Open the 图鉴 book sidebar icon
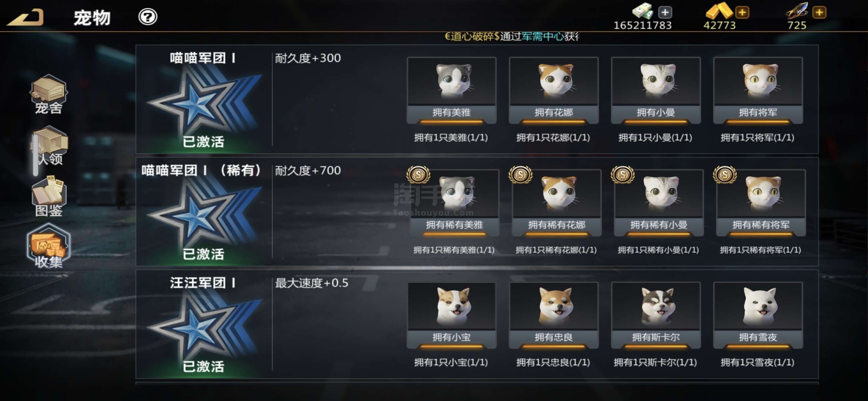Viewport: 868px width, 401px height. tap(49, 195)
